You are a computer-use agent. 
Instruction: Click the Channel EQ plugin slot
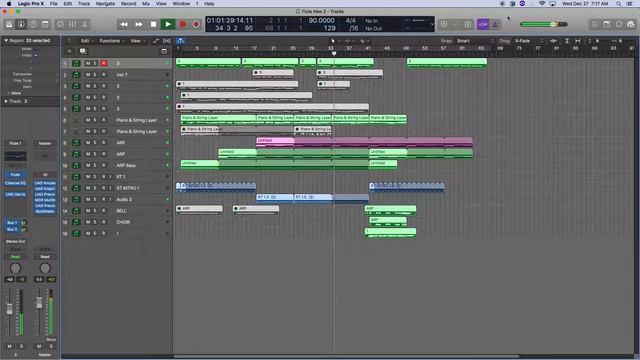tap(16, 183)
